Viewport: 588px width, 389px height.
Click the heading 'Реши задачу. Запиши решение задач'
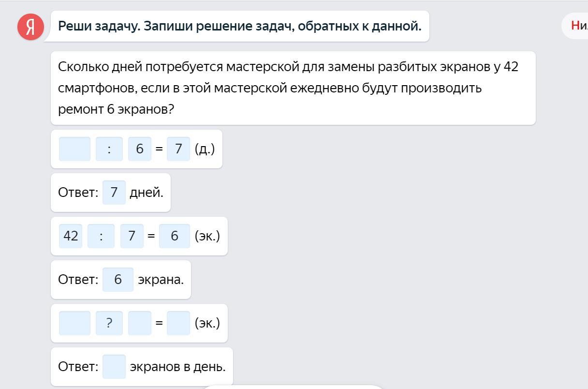[x=240, y=26]
